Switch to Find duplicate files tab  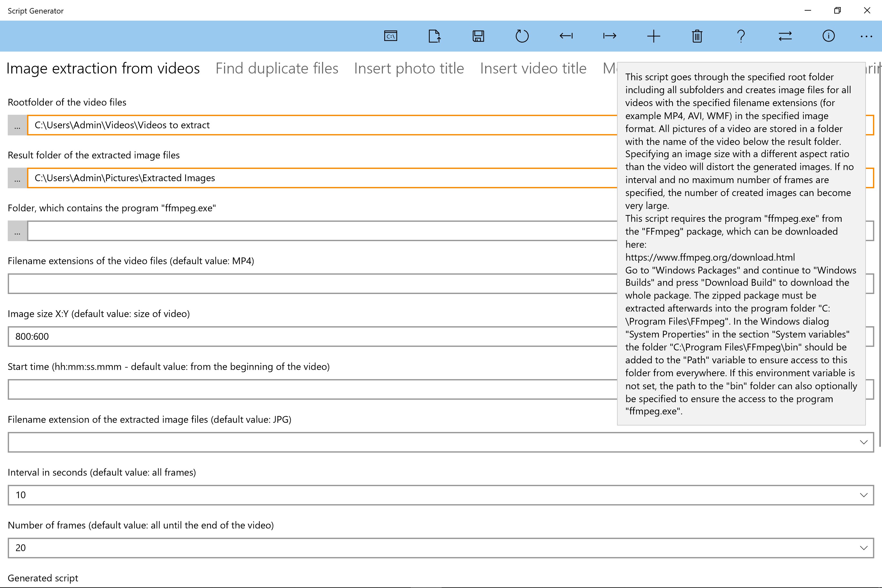[277, 69]
